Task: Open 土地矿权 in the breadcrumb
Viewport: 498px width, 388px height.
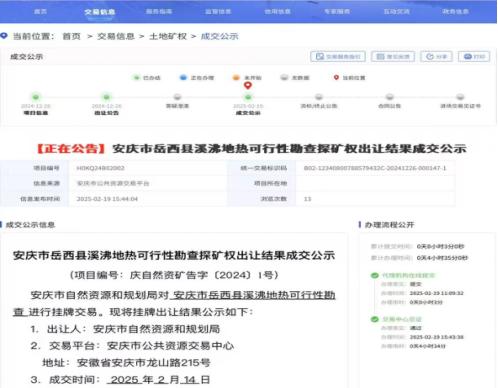Action: [x=168, y=36]
